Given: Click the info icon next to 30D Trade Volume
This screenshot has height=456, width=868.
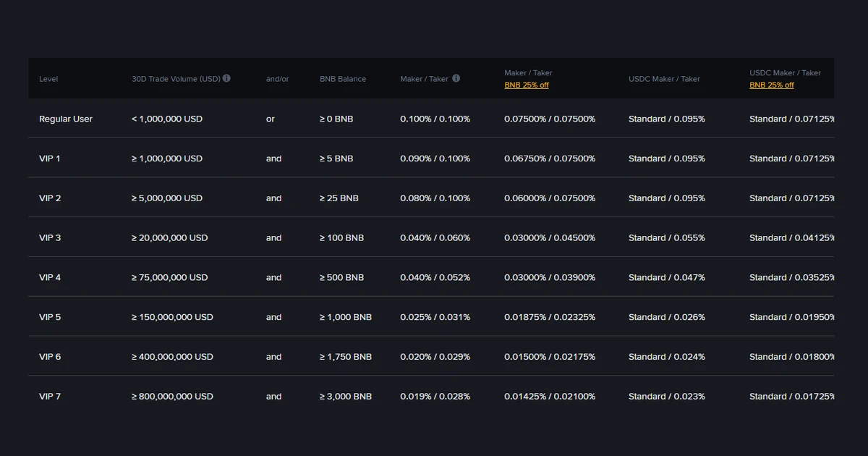Looking at the screenshot, I should tap(226, 78).
